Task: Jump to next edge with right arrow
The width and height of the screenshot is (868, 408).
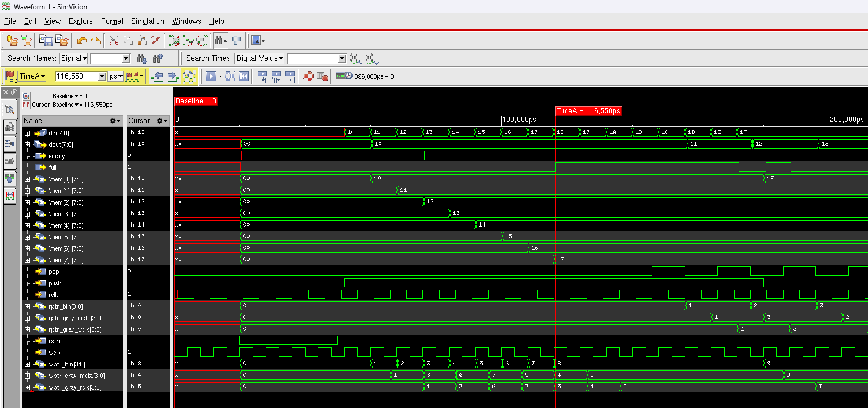Action: [x=172, y=76]
